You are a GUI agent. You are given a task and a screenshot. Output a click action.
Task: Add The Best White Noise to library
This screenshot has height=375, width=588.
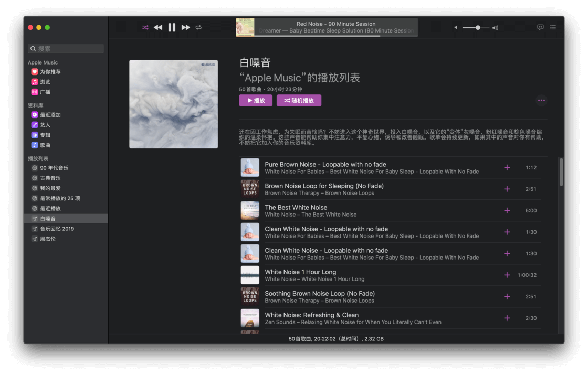tap(507, 211)
